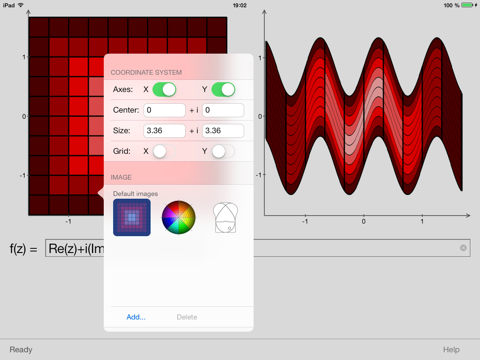Tap Add... to add an image
480x360 pixels.
coord(136,317)
